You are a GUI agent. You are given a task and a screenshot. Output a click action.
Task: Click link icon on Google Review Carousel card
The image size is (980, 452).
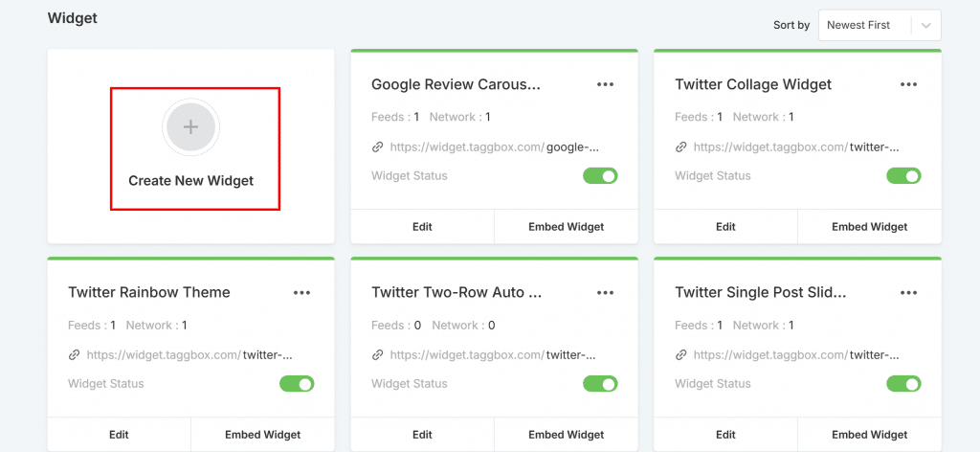[x=378, y=147]
